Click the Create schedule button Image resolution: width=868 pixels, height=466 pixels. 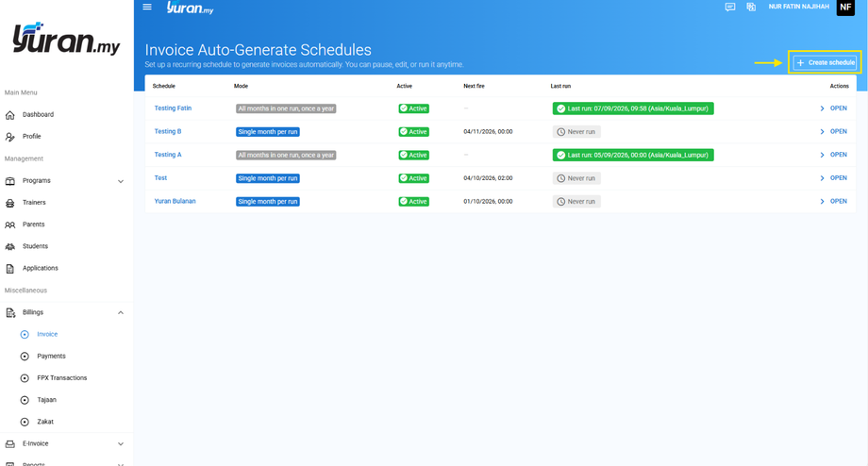pos(825,62)
